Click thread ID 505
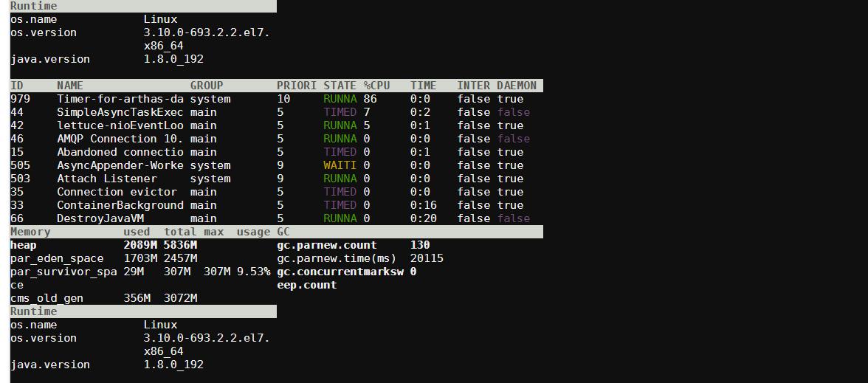The width and height of the screenshot is (868, 383). [21, 165]
